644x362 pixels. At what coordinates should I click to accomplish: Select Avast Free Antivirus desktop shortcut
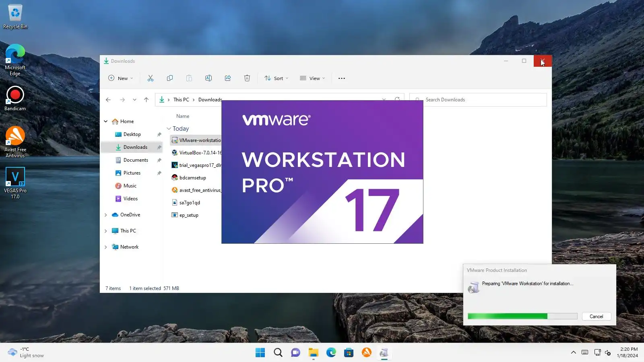(15, 142)
